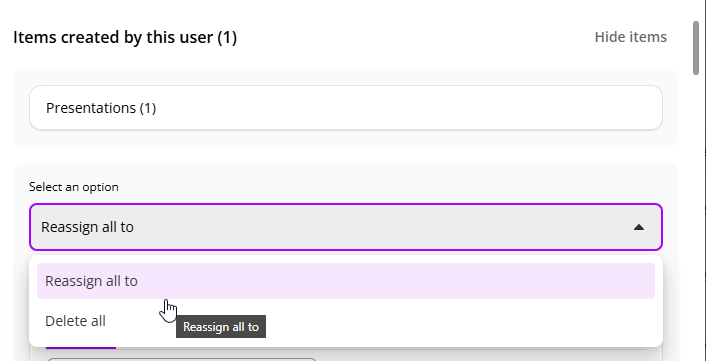Viewport: 706px width, 361px height.
Task: Choose the Delete all option
Action: click(x=346, y=321)
